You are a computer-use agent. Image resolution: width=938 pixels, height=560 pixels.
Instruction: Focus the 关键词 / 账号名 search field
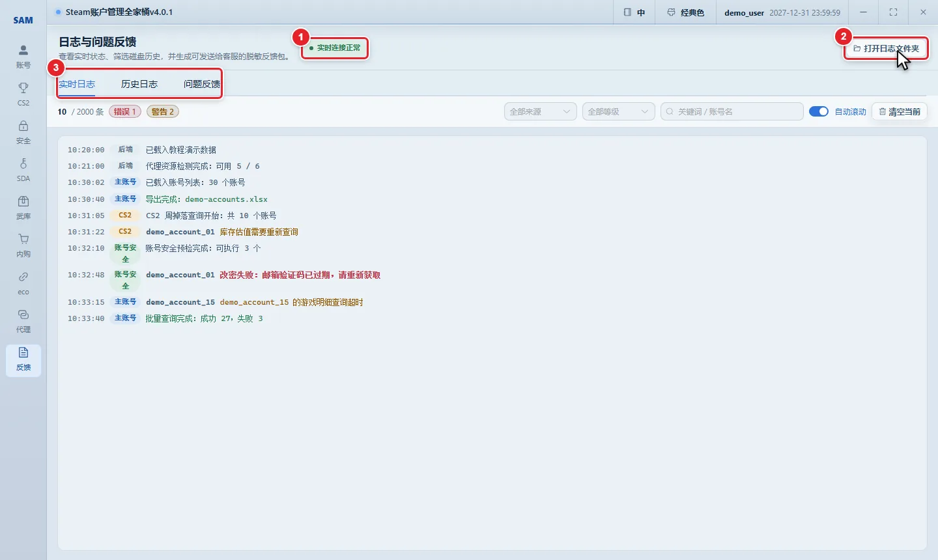732,111
